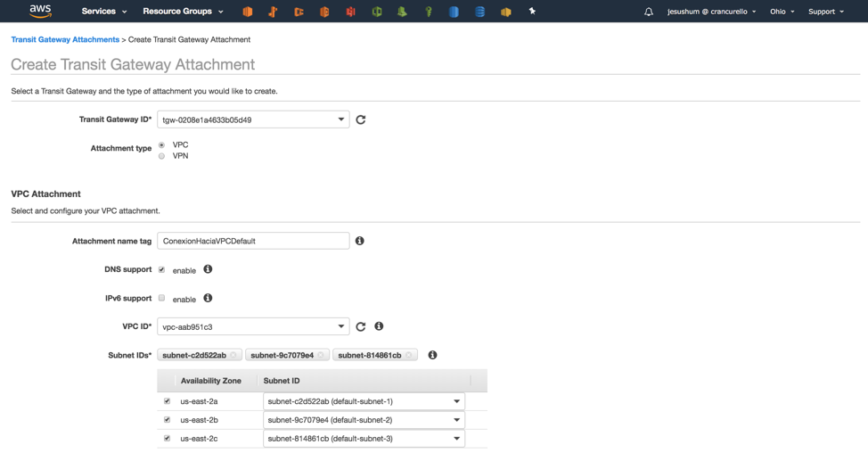Open the green hexagon service shortcut

[376, 11]
